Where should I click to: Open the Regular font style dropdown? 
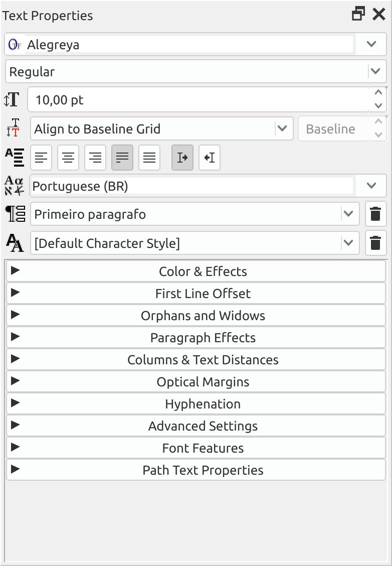point(375,71)
